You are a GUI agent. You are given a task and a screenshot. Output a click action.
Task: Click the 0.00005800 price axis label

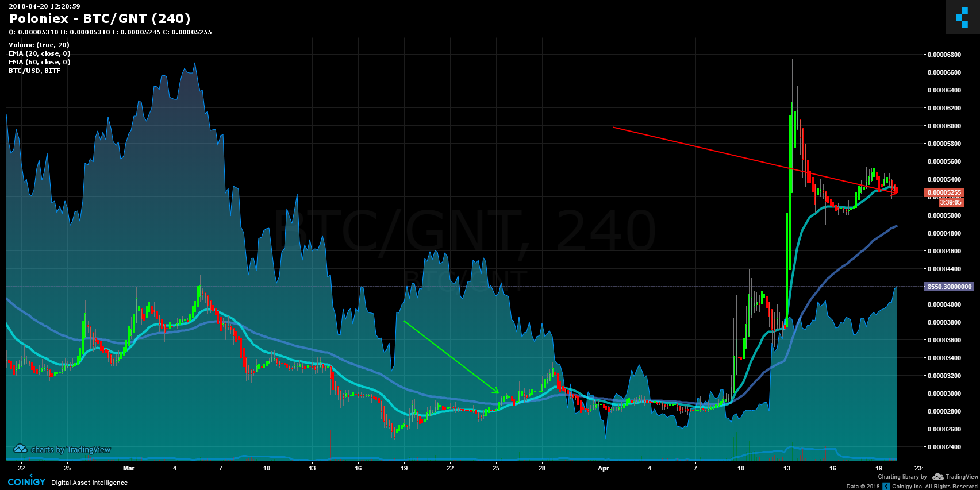click(944, 144)
